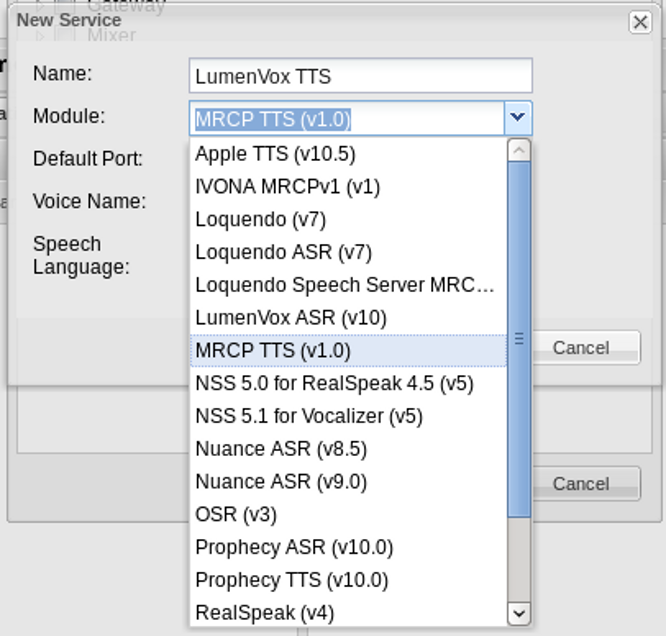Click Cancel in the New Service dialog

(x=586, y=348)
